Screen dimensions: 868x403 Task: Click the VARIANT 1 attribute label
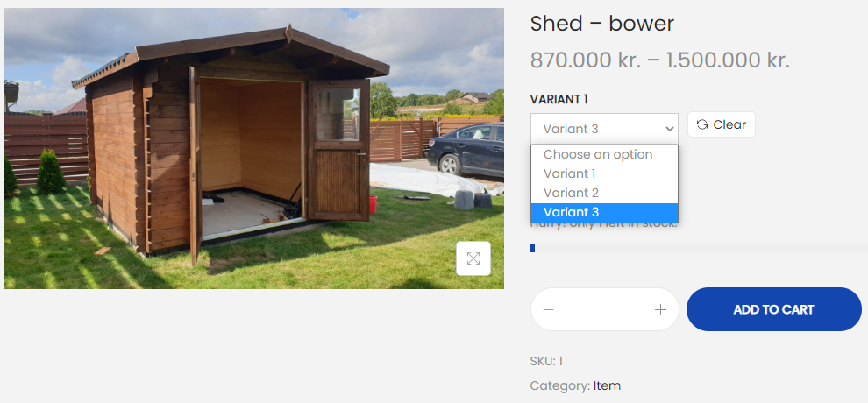(x=559, y=100)
